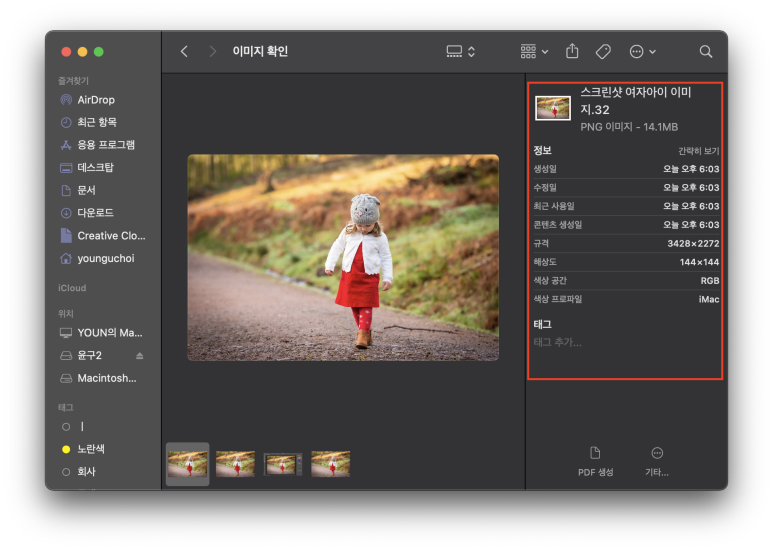Close the Finder window with the red button
Viewport: 773px width, 550px height.
(66, 52)
